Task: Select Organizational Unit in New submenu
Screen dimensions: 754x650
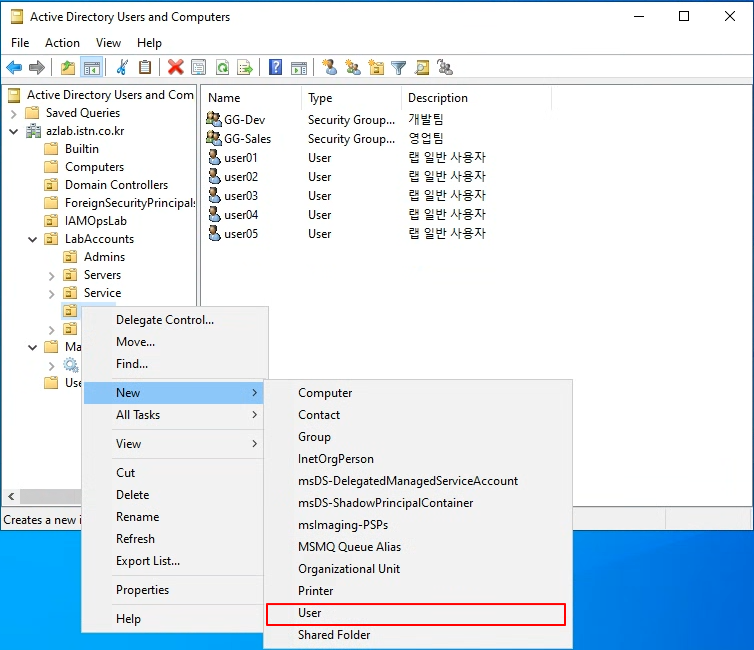Action: (x=417, y=569)
